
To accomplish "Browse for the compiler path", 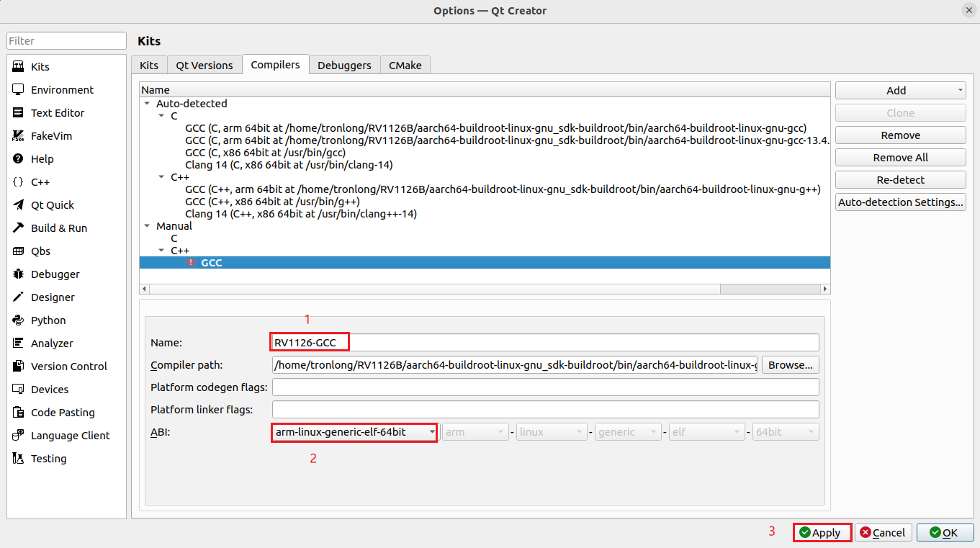I will tap(790, 365).
